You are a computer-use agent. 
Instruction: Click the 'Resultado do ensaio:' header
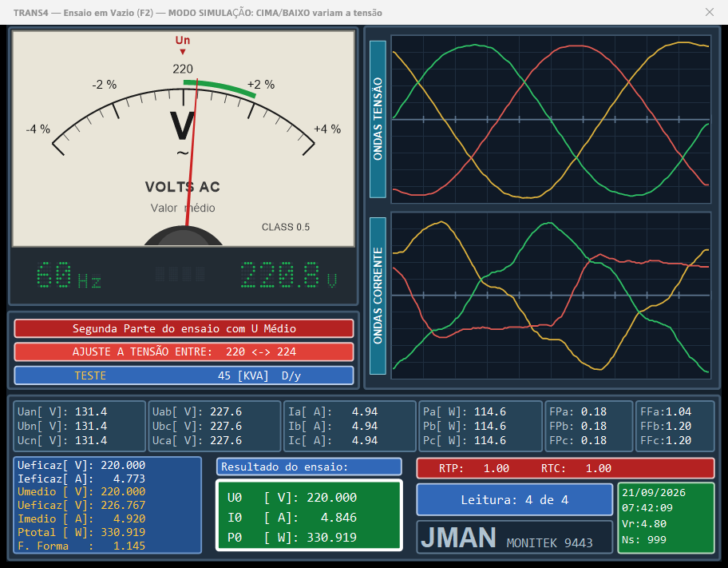[309, 467]
